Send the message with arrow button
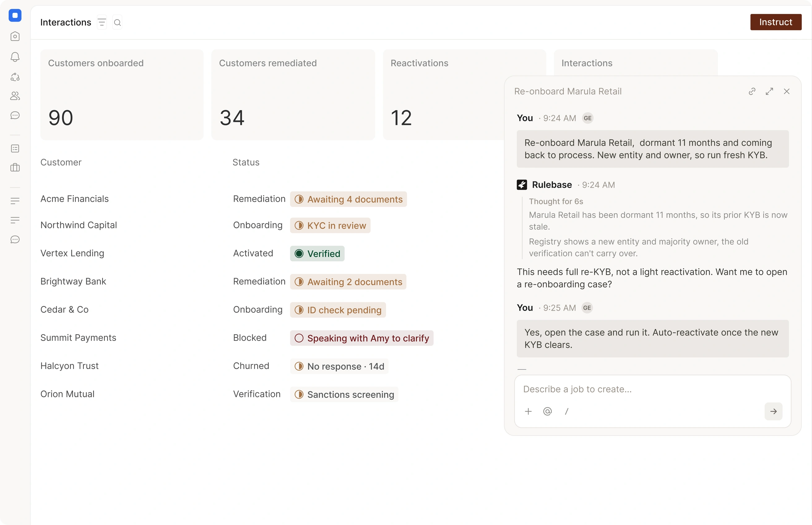Image resolution: width=812 pixels, height=525 pixels. coord(773,411)
